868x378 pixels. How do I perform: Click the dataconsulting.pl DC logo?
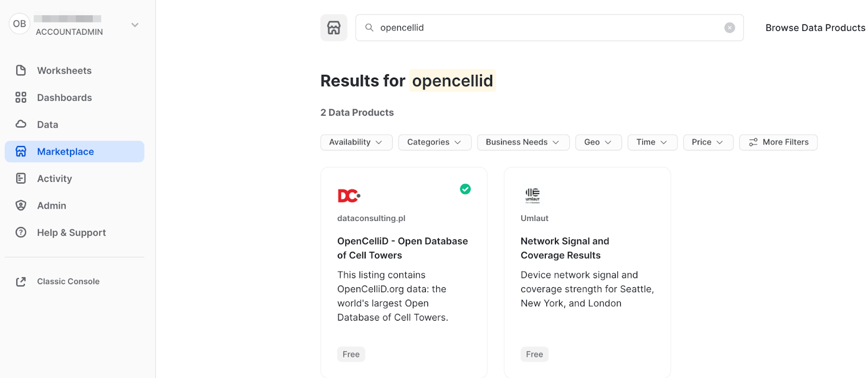(349, 196)
